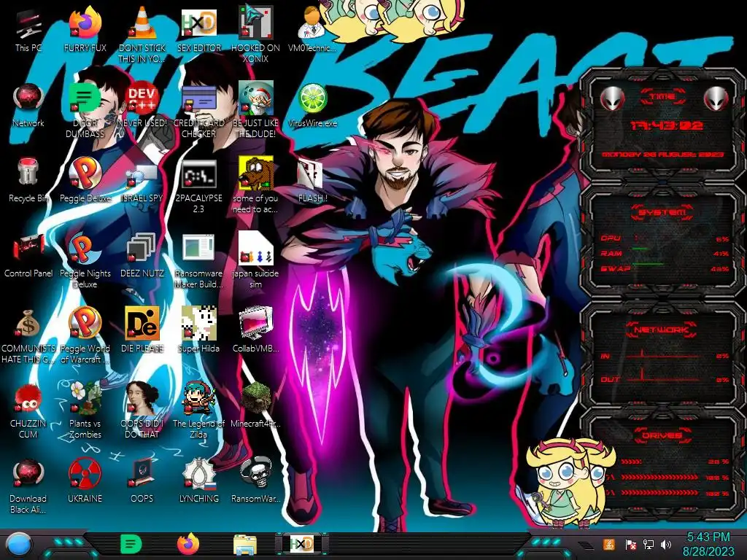Open the network status tray icon
The image size is (747, 560).
pyautogui.click(x=648, y=544)
